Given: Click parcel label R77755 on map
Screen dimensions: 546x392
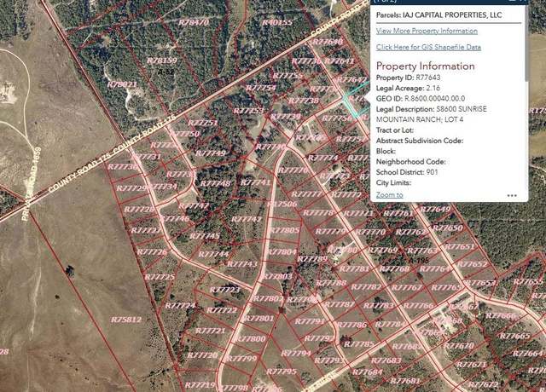Looking at the screenshot, I should [288, 76].
